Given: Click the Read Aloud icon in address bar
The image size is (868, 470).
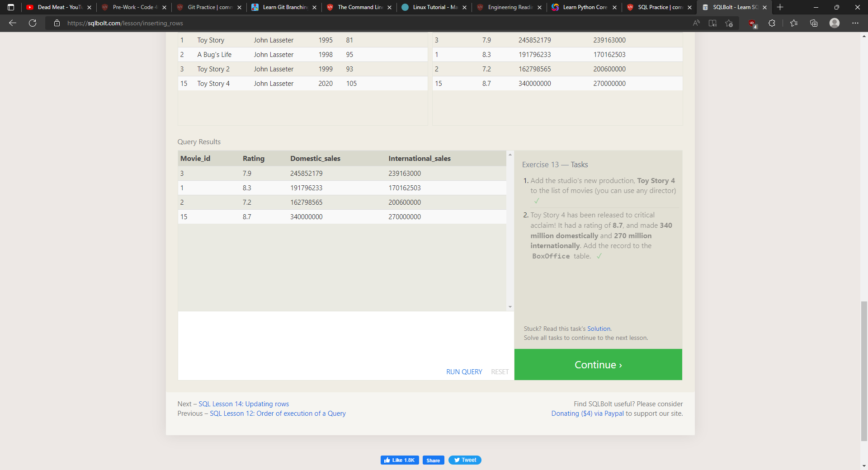Looking at the screenshot, I should 696,23.
